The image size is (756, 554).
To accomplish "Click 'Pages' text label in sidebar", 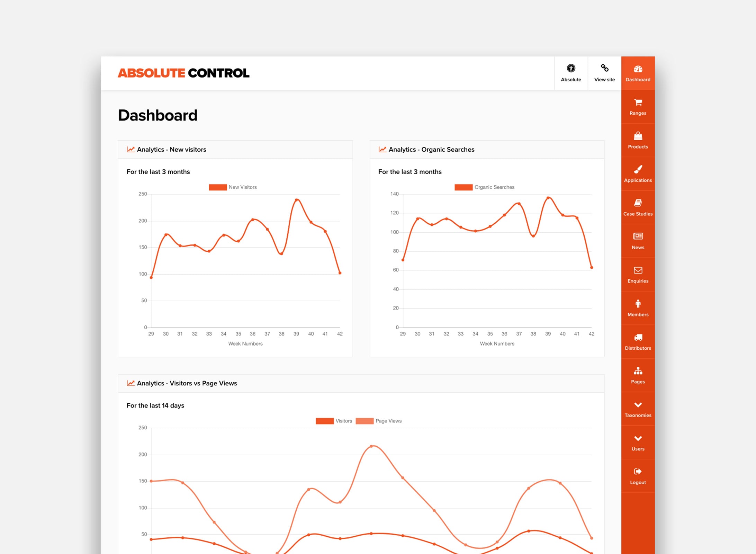I will 638,382.
